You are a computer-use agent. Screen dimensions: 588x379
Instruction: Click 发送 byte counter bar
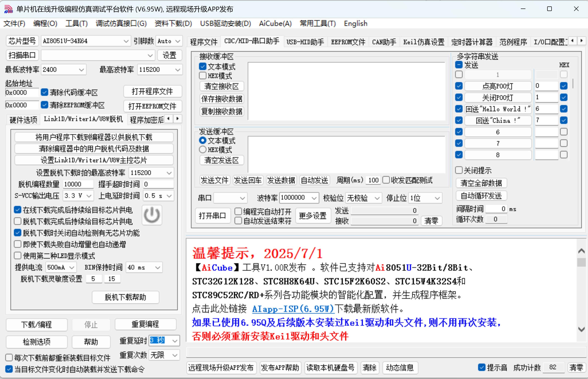[384, 210]
